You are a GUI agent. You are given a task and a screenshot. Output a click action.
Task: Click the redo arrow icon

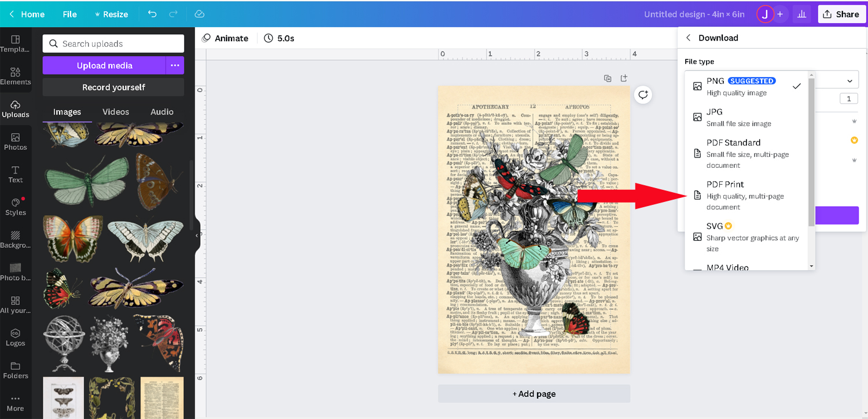click(x=174, y=14)
